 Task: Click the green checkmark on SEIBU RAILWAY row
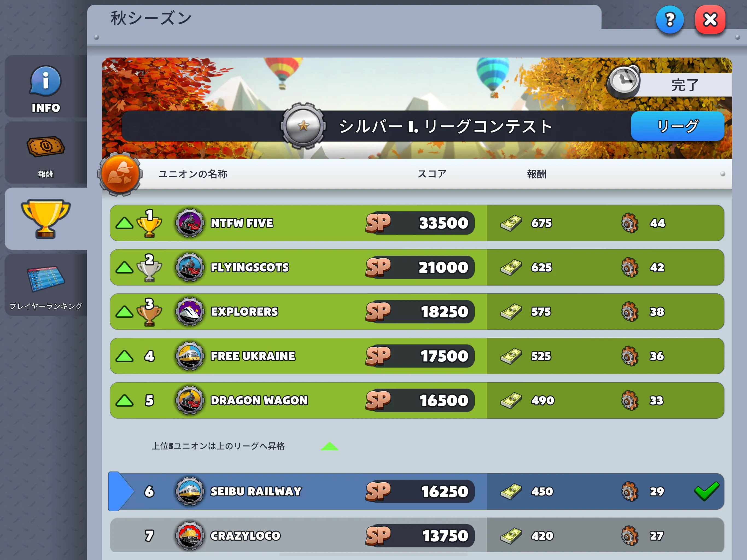pyautogui.click(x=707, y=491)
